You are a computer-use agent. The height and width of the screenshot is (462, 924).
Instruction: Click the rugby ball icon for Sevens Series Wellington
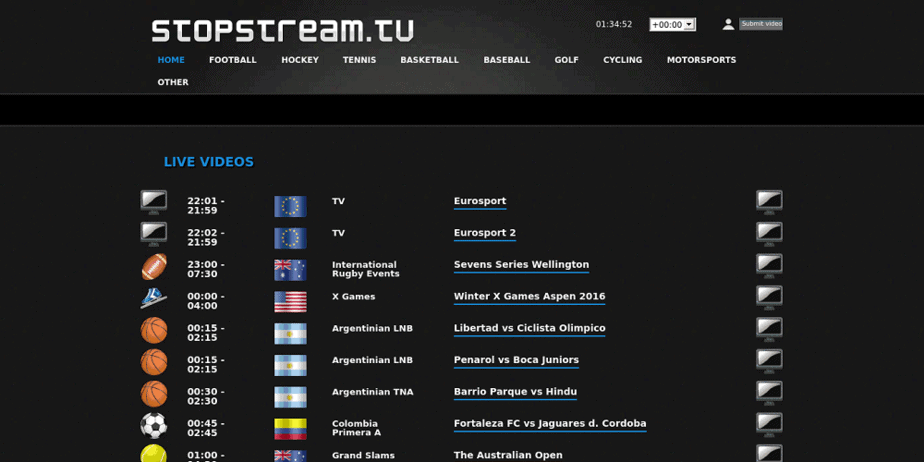click(x=154, y=267)
